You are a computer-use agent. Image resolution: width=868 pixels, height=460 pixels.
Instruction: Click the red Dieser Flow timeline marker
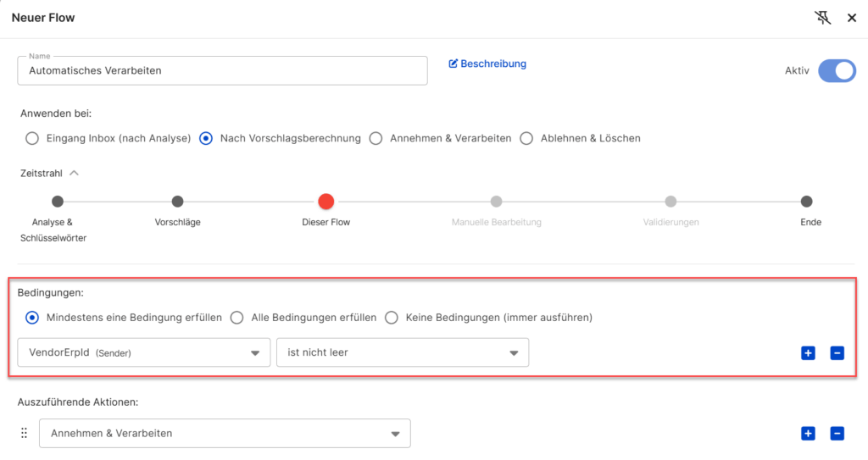(326, 202)
